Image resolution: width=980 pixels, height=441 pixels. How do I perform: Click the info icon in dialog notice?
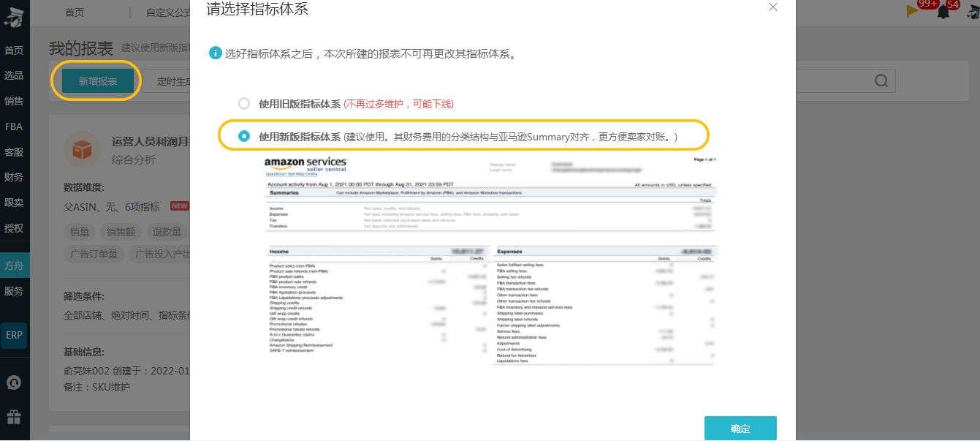(215, 53)
